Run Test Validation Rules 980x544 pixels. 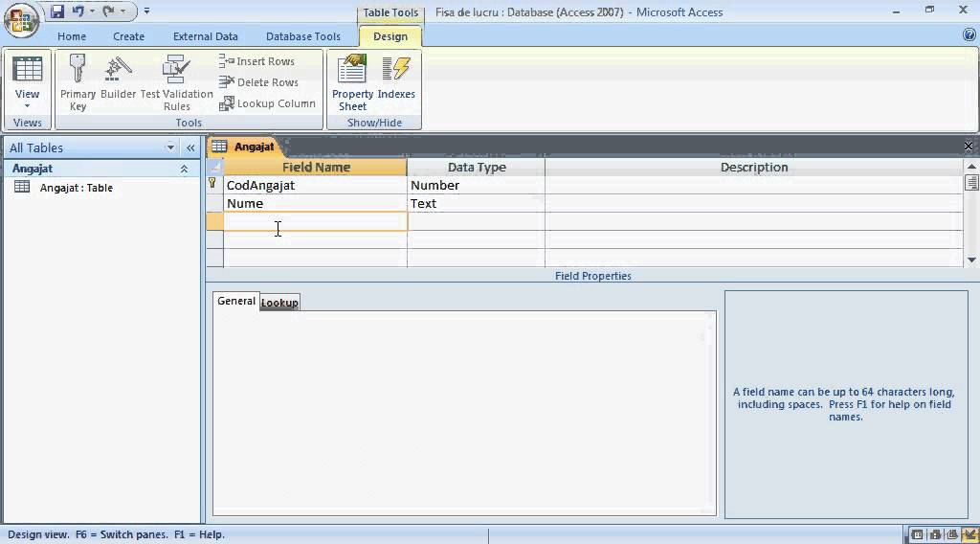tap(177, 82)
